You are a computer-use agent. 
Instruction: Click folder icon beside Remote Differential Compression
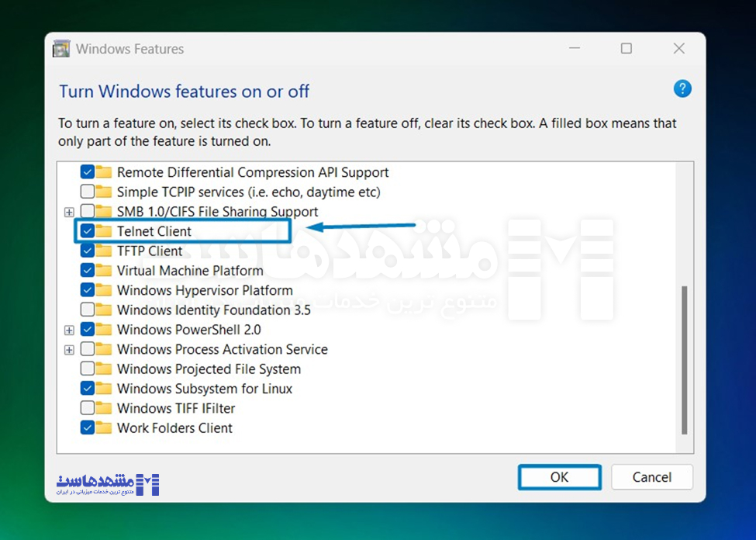click(x=103, y=171)
